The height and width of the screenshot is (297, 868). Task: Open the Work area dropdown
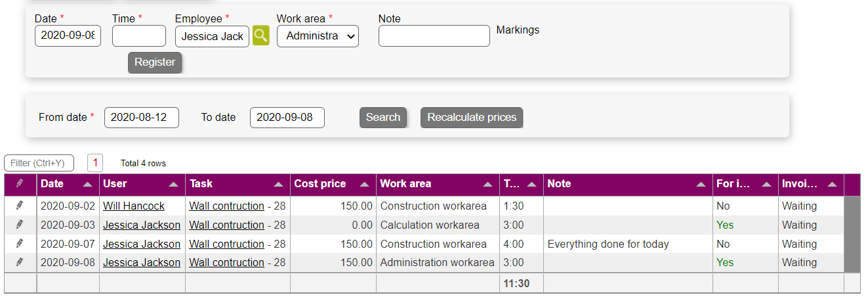click(x=318, y=36)
